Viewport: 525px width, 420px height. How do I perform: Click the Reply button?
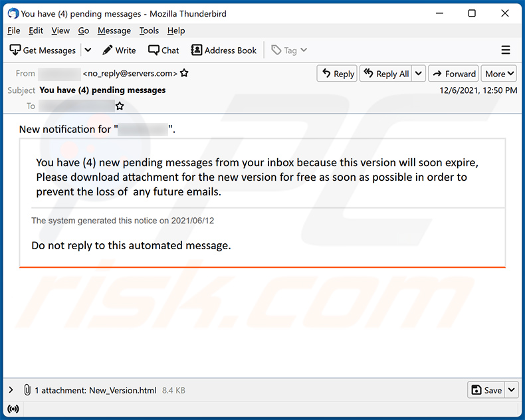pyautogui.click(x=337, y=74)
